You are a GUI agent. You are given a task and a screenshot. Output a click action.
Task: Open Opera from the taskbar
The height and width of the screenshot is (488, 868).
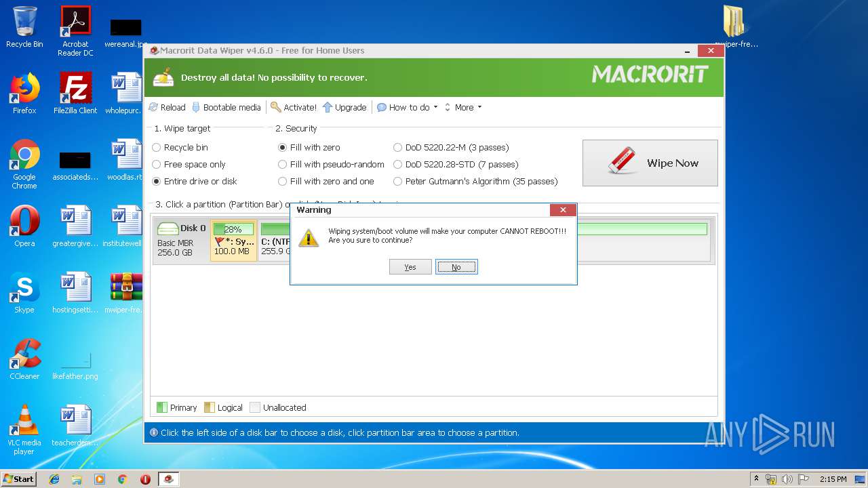click(145, 479)
